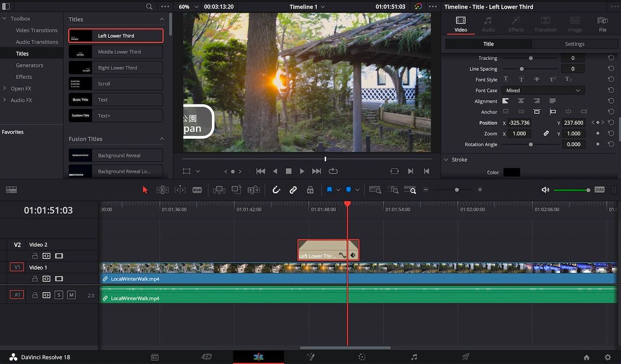Open the Fairlight music note page
This screenshot has height=364, width=621.
point(414,357)
